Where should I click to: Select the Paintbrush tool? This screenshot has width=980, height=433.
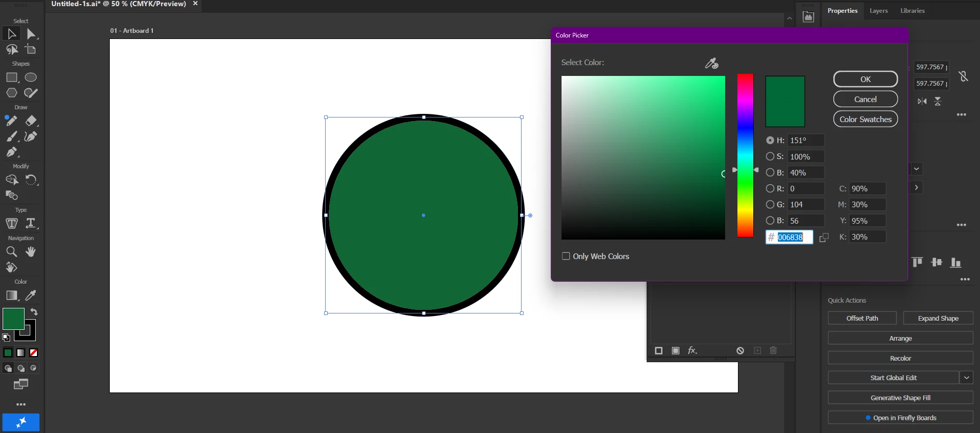(x=11, y=136)
